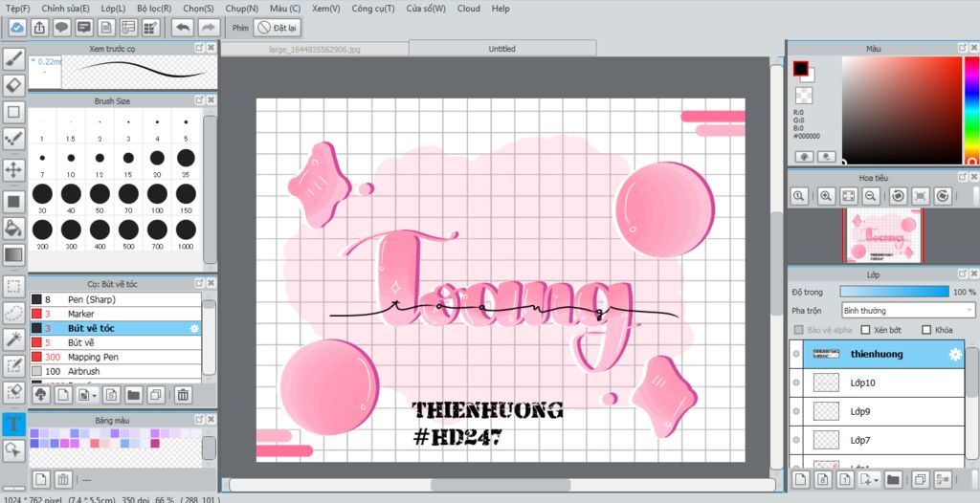The image size is (980, 503).
Task: Select the Bucket fill tool
Action: (13, 228)
